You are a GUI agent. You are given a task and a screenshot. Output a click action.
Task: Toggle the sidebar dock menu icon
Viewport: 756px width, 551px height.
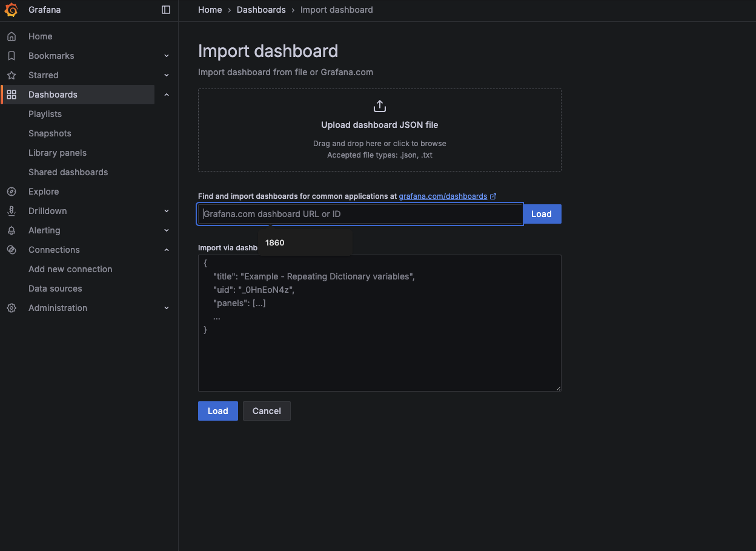click(166, 10)
